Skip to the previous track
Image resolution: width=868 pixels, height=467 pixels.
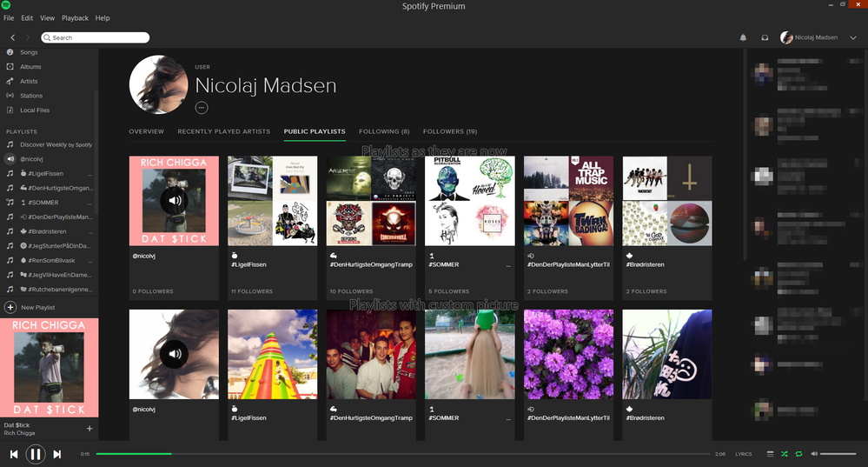point(14,454)
